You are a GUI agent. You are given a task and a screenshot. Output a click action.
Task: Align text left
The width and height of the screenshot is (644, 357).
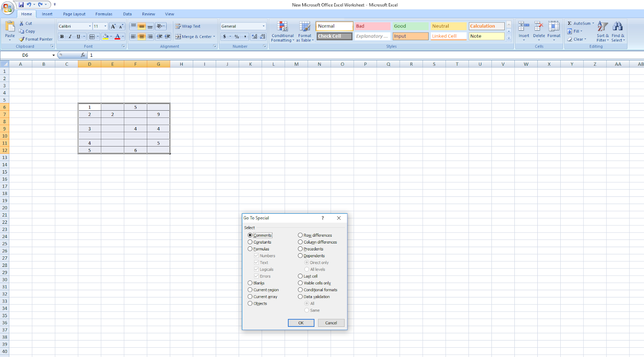point(134,37)
